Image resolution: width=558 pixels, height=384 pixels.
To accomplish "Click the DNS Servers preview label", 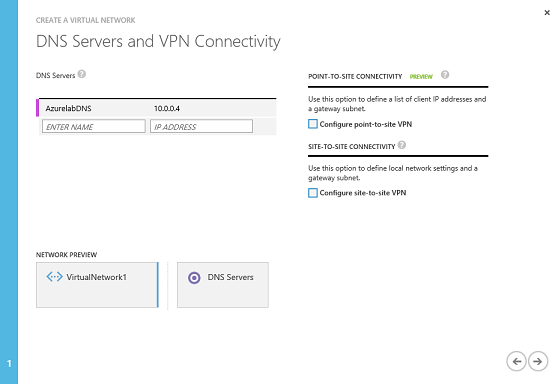I will 231,277.
